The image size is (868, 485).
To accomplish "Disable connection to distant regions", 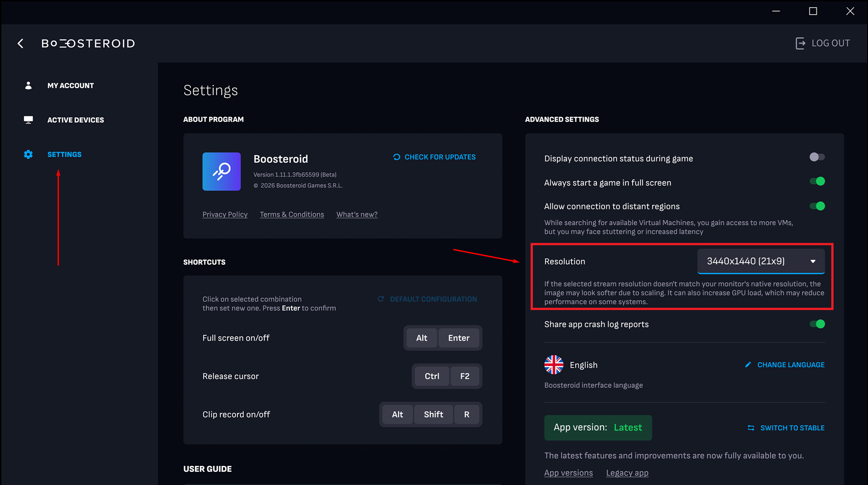I will [817, 206].
